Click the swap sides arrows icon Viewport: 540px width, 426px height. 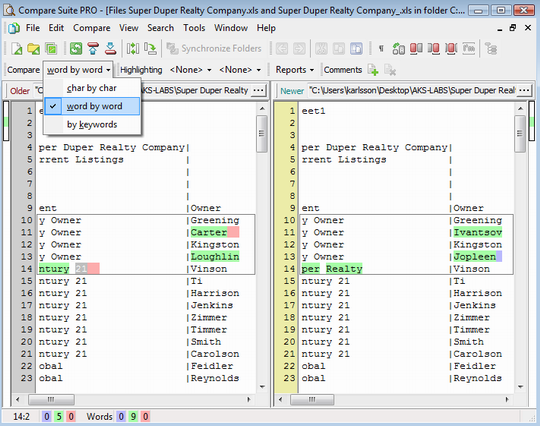(133, 49)
